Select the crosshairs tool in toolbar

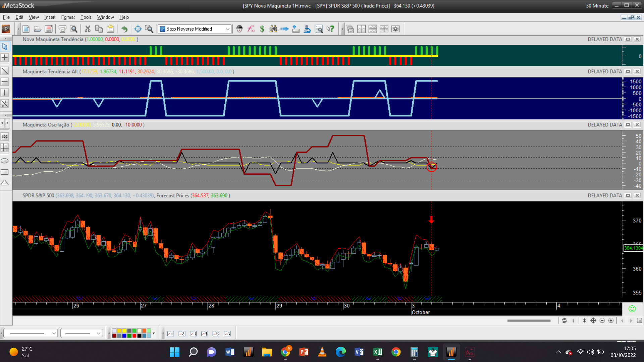138,29
